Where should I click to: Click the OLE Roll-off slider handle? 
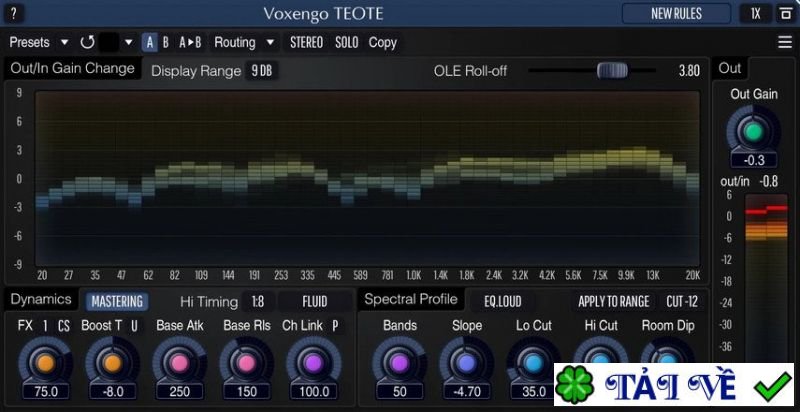pos(612,70)
